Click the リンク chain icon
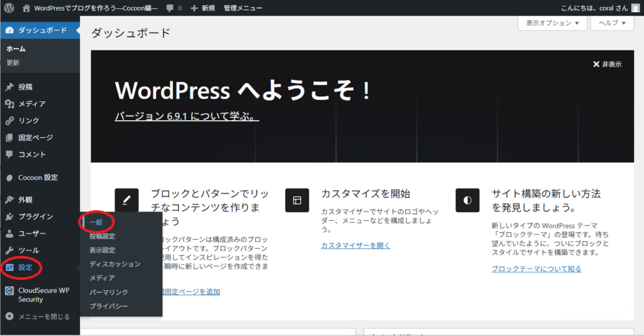Viewport: 644px width, 336px height. (9, 121)
